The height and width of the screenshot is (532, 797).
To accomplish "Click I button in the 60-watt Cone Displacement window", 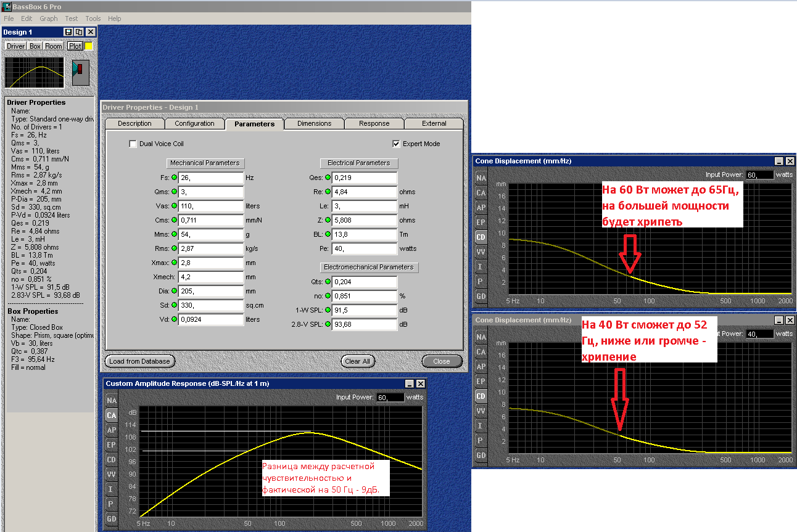I will 481,267.
